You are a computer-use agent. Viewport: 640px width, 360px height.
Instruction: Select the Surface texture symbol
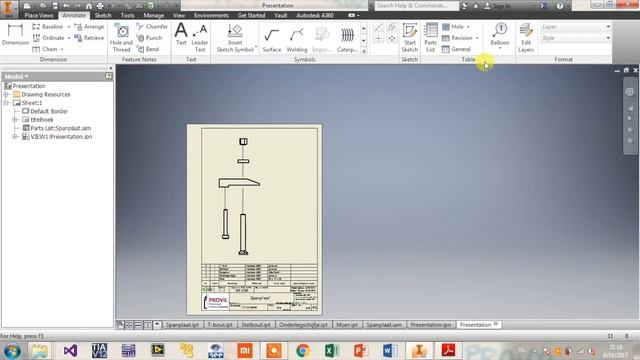271,40
